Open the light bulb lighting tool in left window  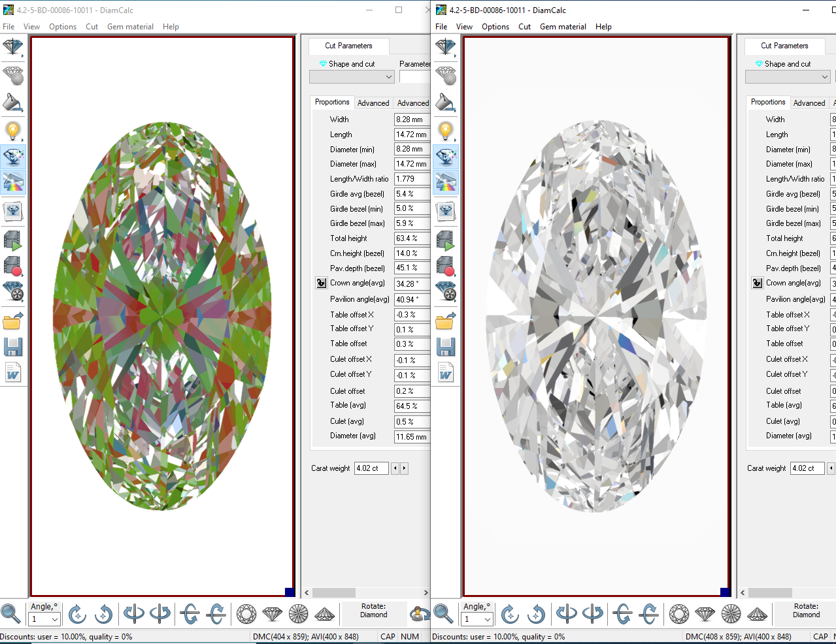[13, 131]
